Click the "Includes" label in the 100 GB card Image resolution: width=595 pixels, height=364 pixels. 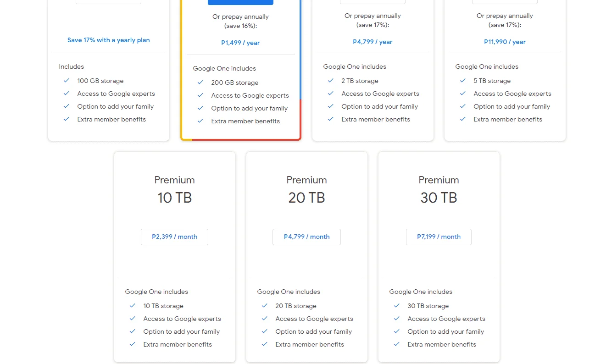(72, 66)
